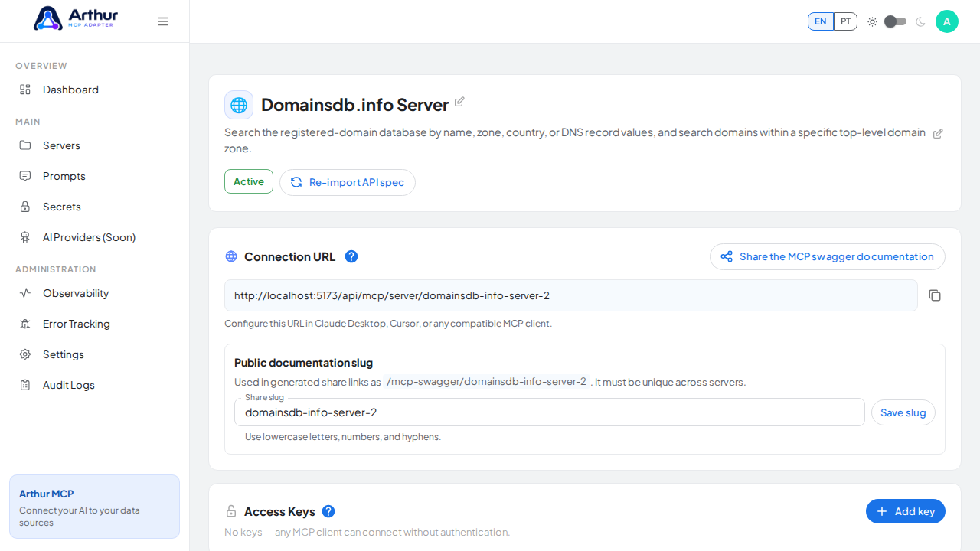Click the Secrets padlock icon

25,207
